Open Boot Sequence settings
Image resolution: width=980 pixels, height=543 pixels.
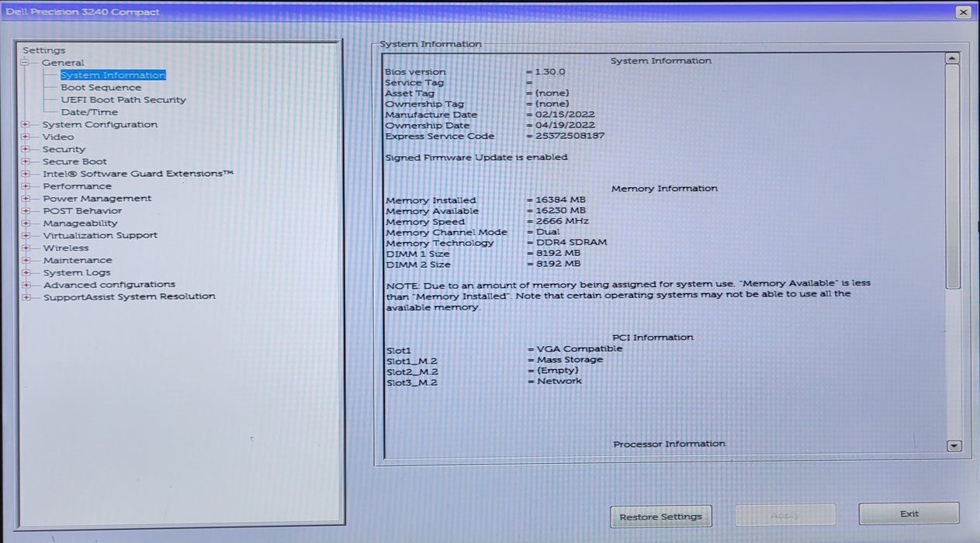point(101,88)
